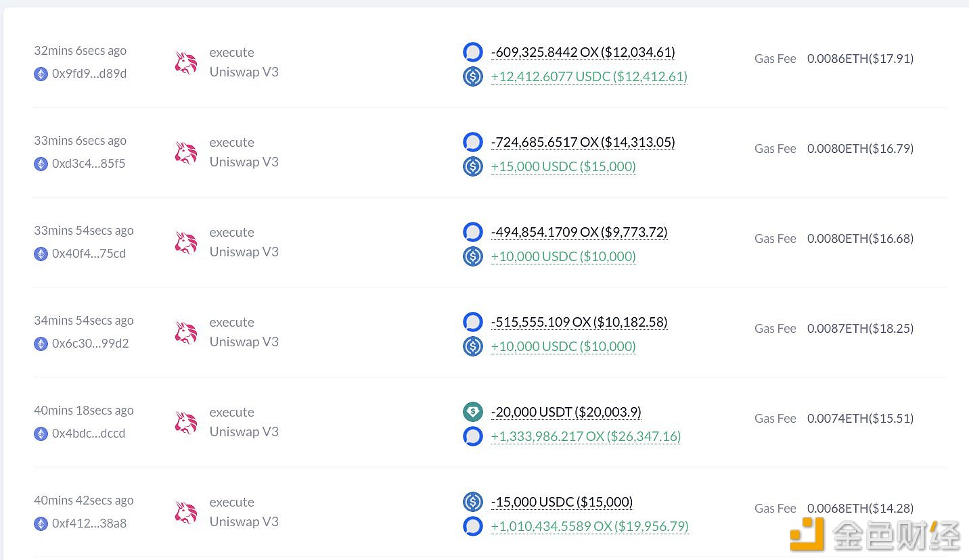The image size is (969, 560).
Task: Open transaction hash 0x6c30...99d2
Action: 91,344
